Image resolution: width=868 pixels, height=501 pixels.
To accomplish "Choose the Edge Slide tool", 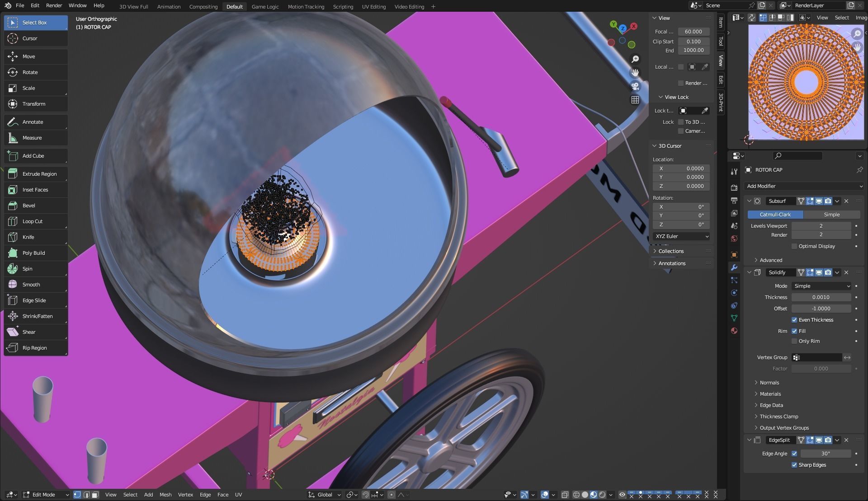I will [36, 300].
